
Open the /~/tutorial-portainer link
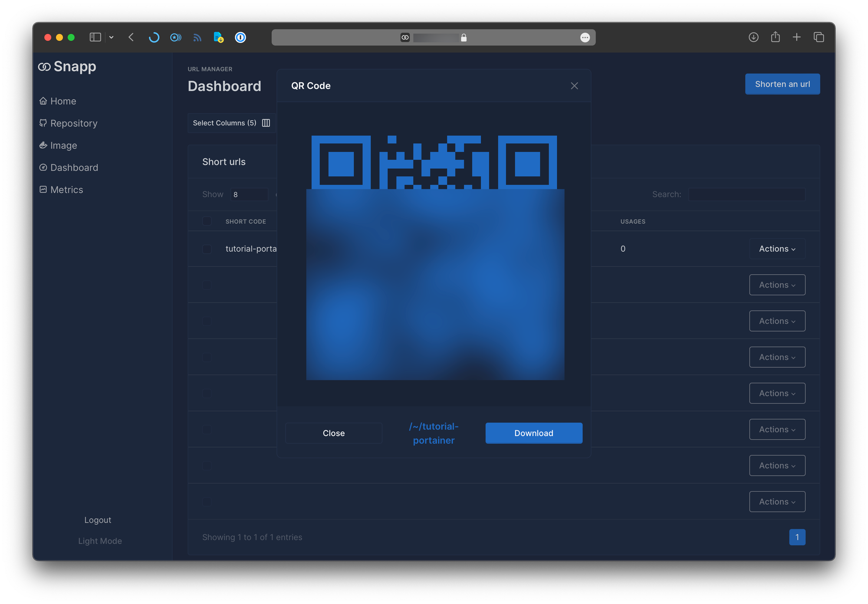[434, 433]
